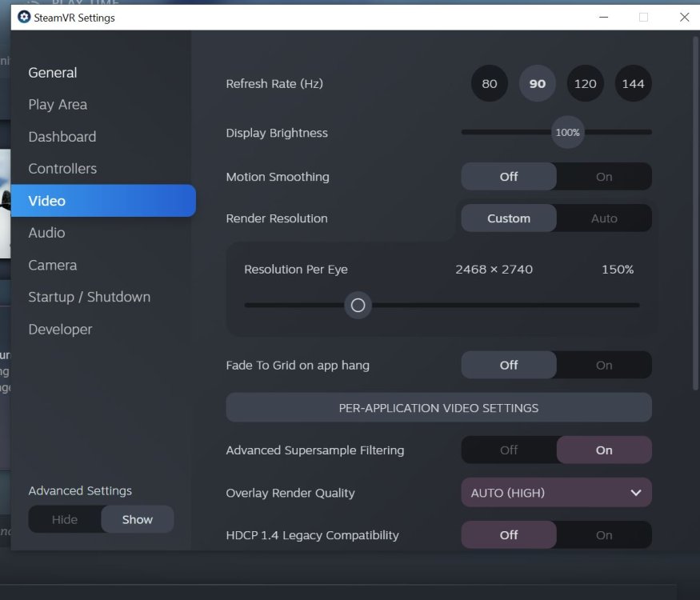Image resolution: width=700 pixels, height=600 pixels.
Task: Switch to the Play Area tab
Action: tap(58, 105)
